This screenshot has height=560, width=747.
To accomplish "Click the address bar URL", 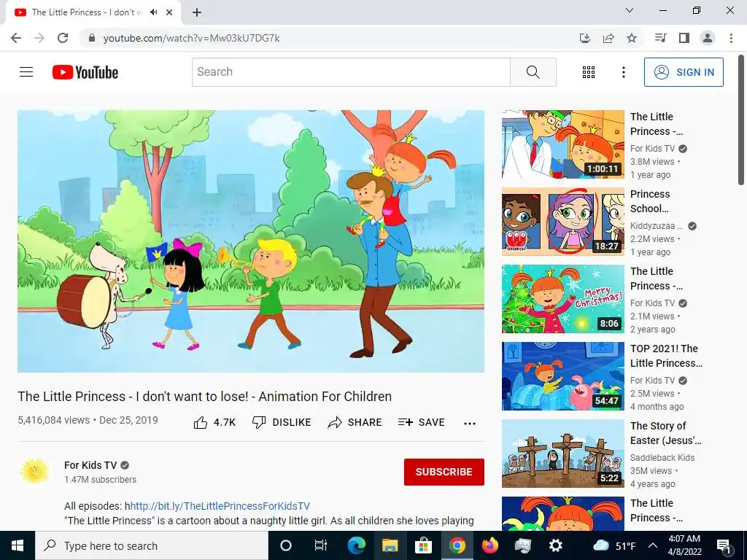I will coord(192,38).
